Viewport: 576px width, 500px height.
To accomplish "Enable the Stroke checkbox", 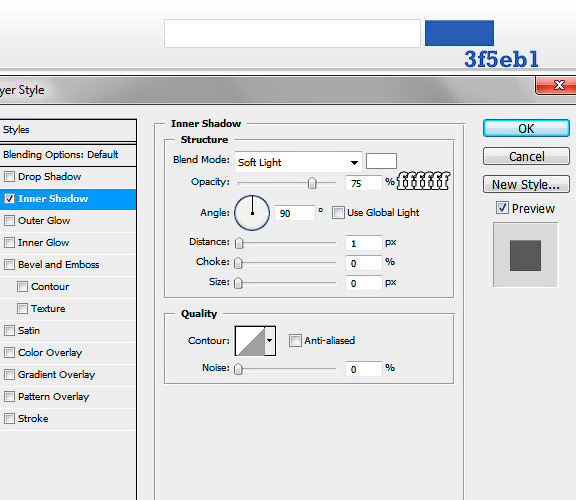I will point(9,418).
